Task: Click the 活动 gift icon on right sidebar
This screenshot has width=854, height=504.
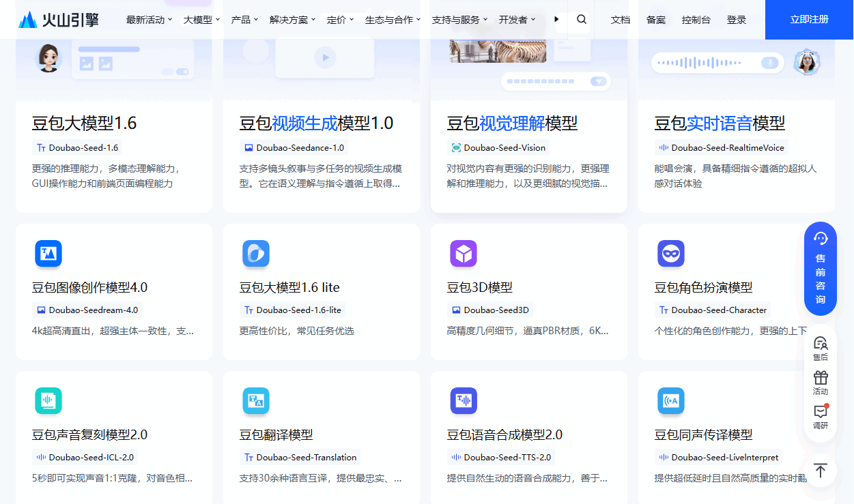Action: click(820, 379)
